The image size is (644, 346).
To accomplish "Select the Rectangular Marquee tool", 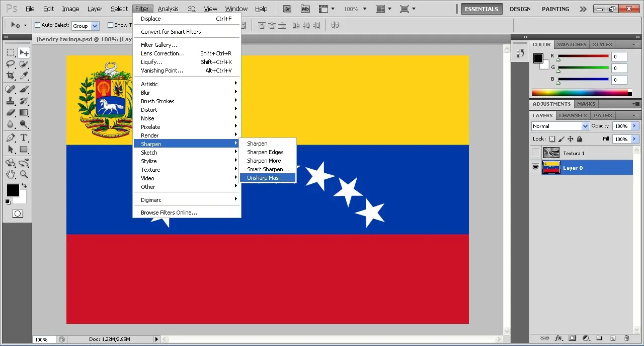I will 11,52.
